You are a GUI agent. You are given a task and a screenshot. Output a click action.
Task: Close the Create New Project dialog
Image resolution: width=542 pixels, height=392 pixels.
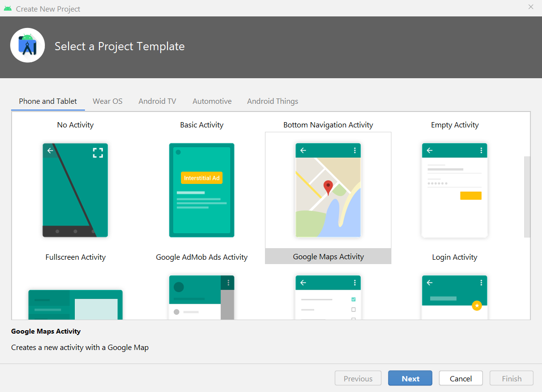530,7
